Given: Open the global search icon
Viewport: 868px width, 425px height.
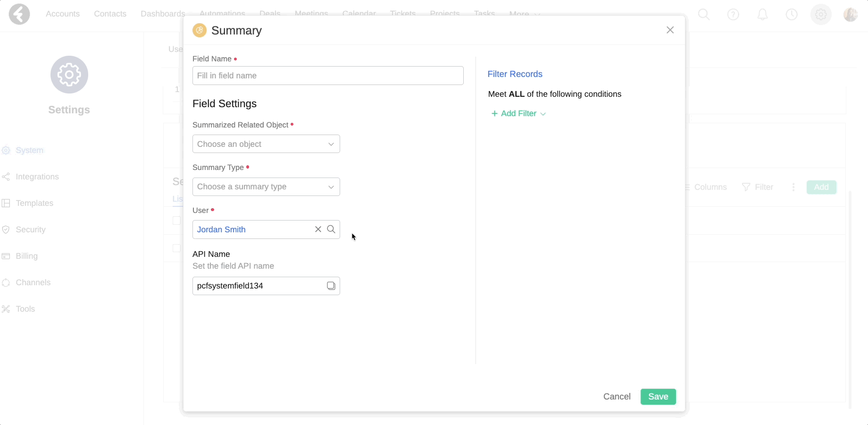Looking at the screenshot, I should (x=704, y=15).
